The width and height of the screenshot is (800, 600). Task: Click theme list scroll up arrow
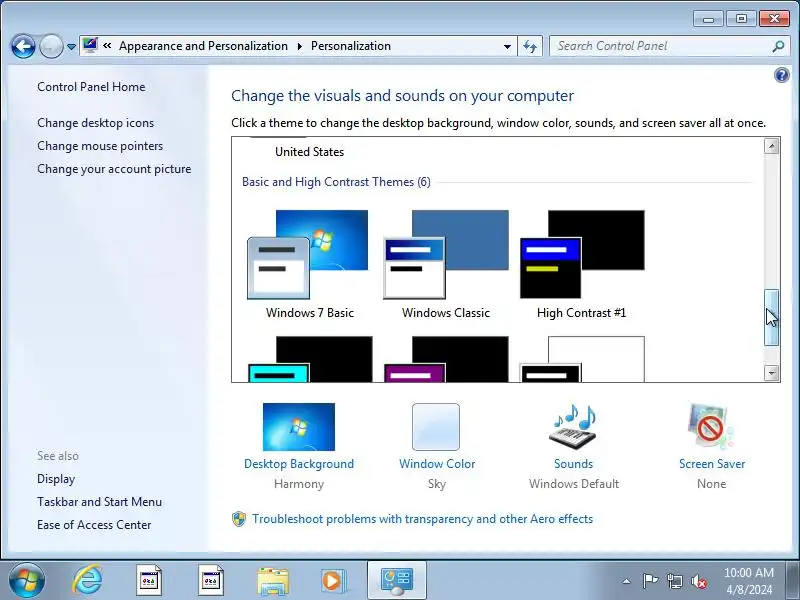coord(771,147)
